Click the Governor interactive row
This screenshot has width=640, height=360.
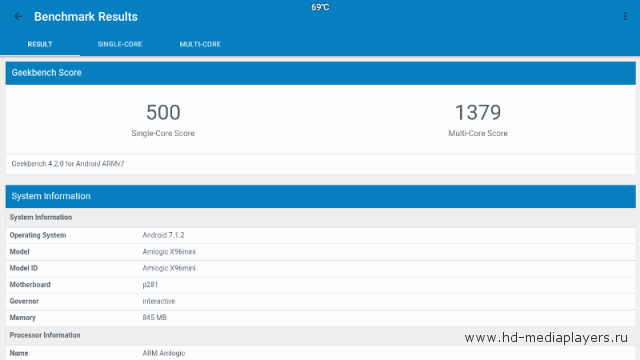(320, 301)
